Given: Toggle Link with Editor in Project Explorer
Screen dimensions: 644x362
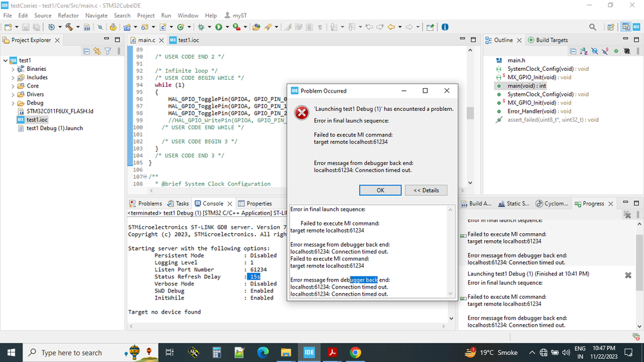Looking at the screenshot, I should click(x=97, y=52).
